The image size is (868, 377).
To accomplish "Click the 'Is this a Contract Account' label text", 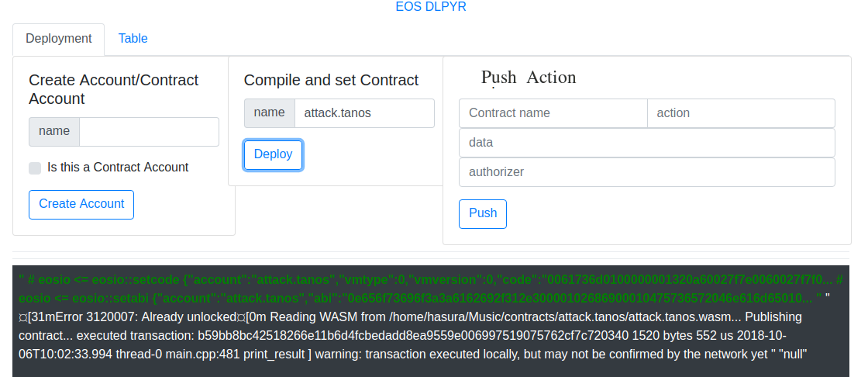I will [118, 168].
